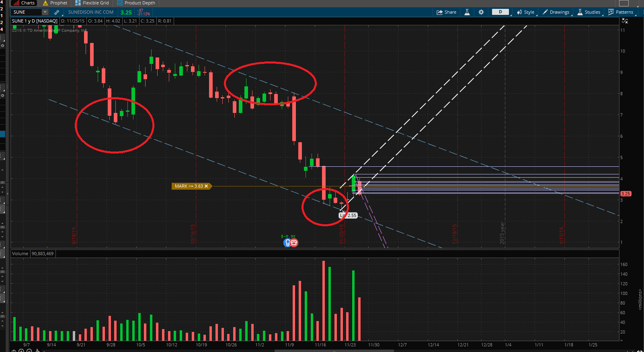Click the C: 3.25 close price readout
Screen dimensions: 644x352
148,21
